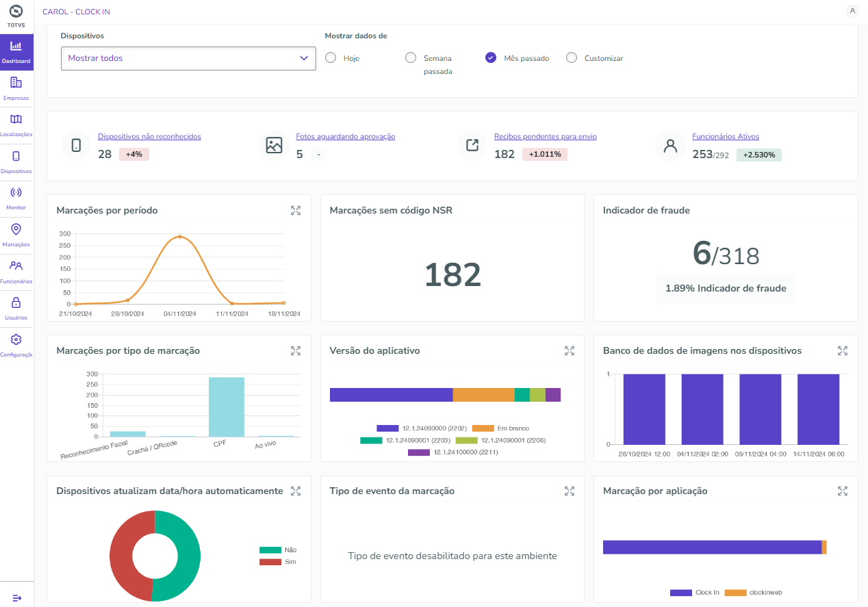The width and height of the screenshot is (868, 607).
Task: Select the Customizar radio option
Action: tap(572, 57)
